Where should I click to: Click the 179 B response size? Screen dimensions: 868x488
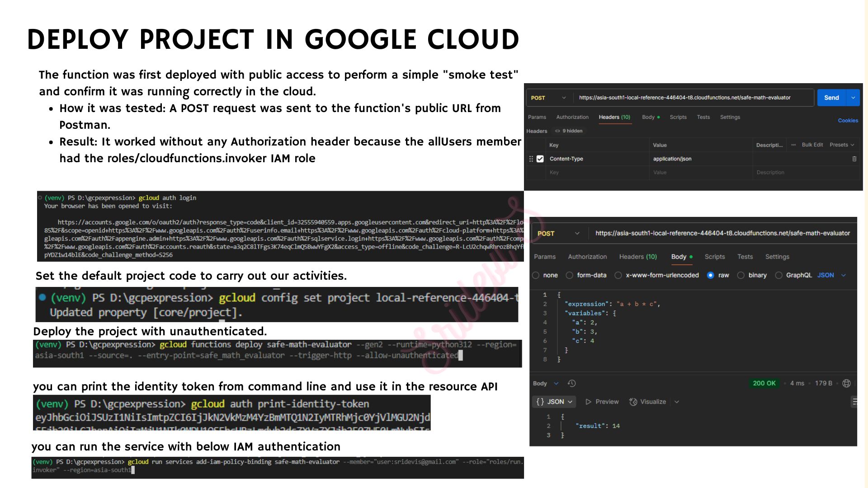[x=823, y=384]
